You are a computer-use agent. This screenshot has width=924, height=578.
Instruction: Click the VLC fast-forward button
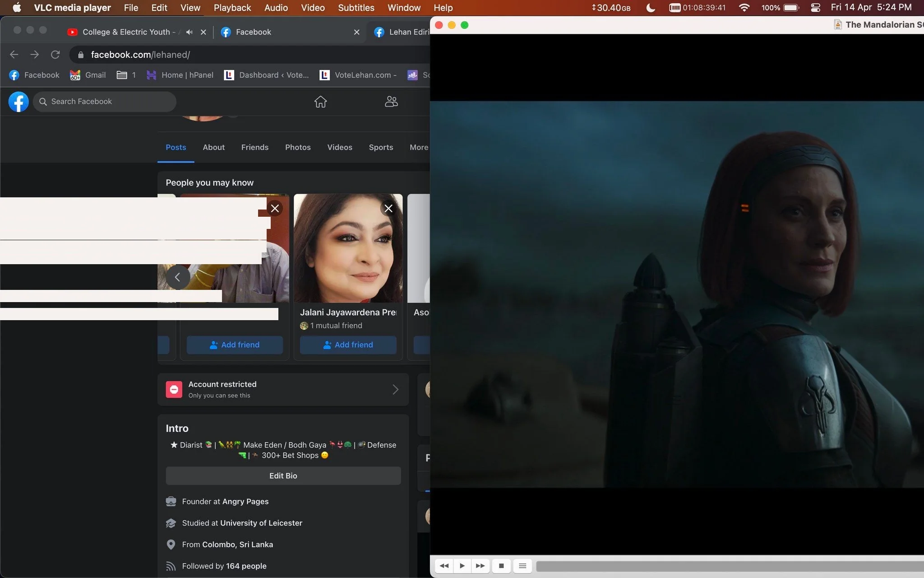pyautogui.click(x=480, y=566)
